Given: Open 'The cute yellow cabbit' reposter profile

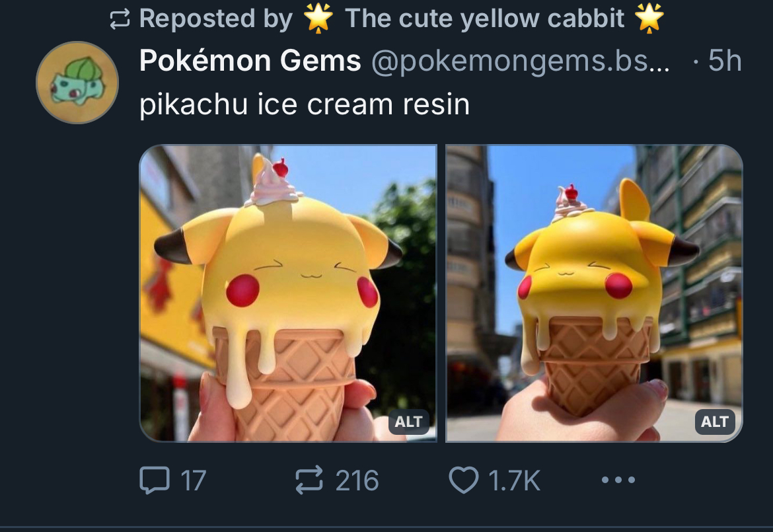Looking at the screenshot, I should click(x=484, y=19).
